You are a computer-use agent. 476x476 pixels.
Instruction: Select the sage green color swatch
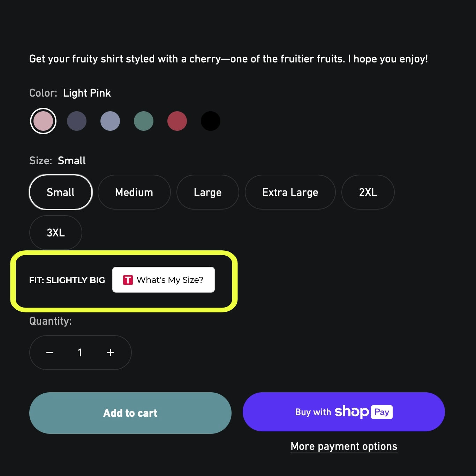(144, 121)
